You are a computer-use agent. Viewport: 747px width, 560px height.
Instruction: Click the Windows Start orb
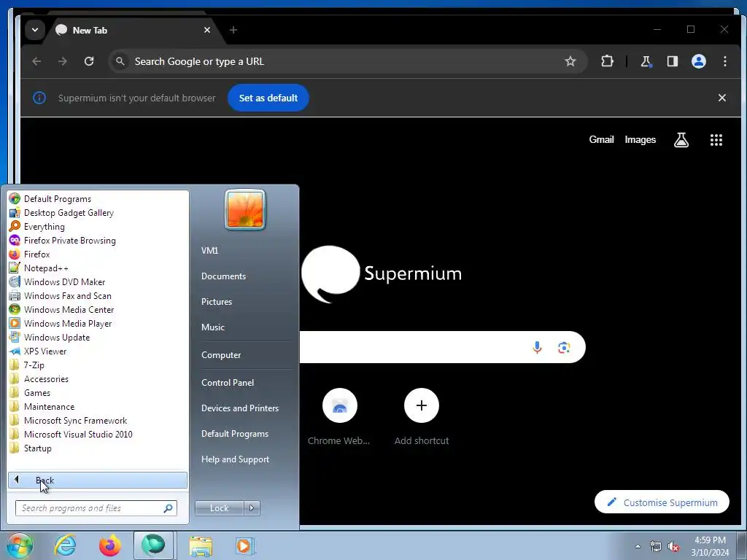[20, 545]
